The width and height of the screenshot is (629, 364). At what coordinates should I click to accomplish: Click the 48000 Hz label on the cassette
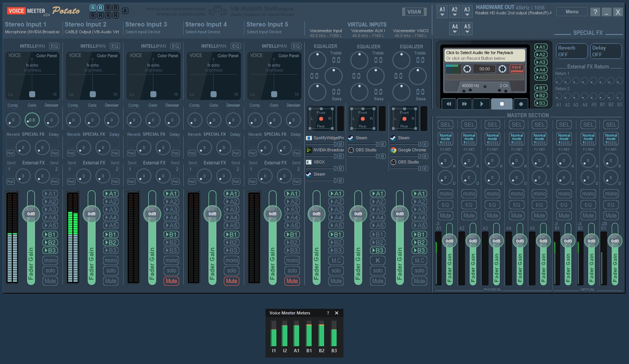[470, 86]
